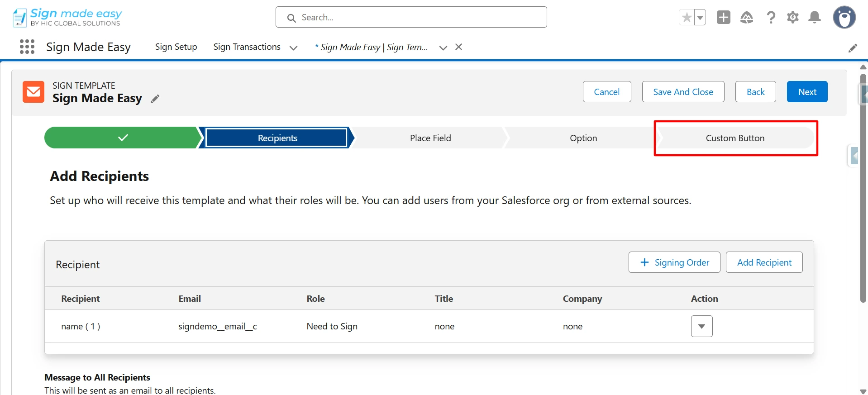Select the completed checkmark step
Viewport: 868px width, 395px height.
tap(123, 138)
